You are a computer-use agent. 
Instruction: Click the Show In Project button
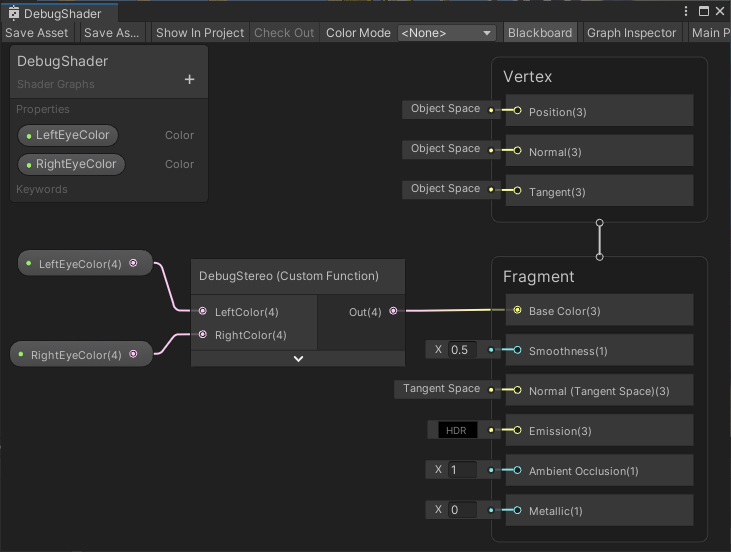click(x=200, y=33)
